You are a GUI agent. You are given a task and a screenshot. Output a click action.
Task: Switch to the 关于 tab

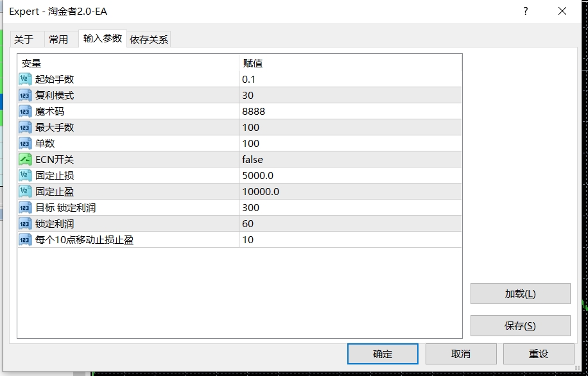click(x=24, y=39)
